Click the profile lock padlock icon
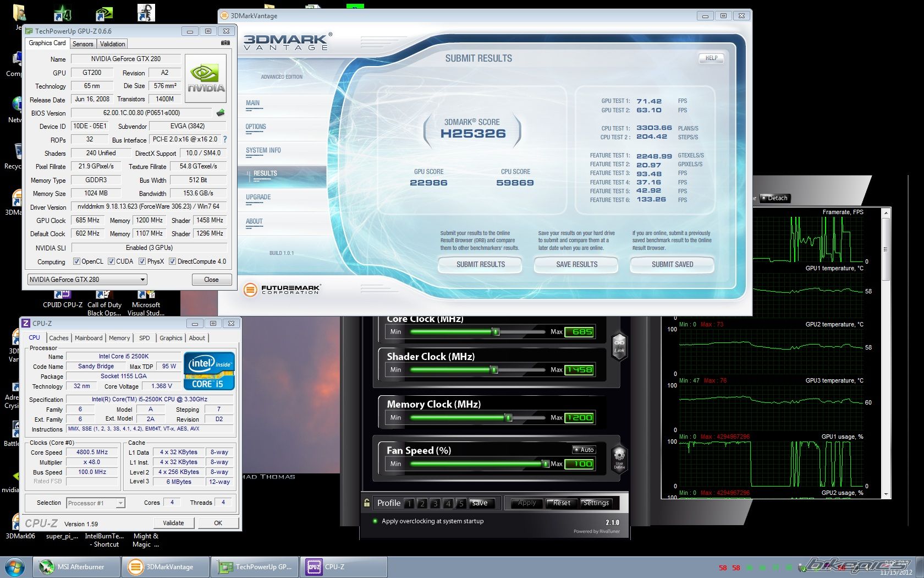Viewport: 924px width, 578px height. 367,503
